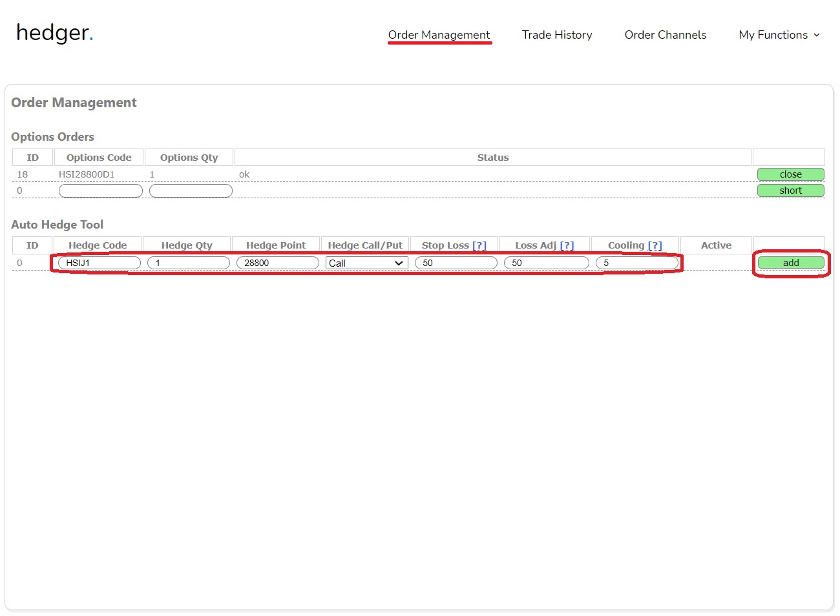Open the Hedge Call/Put dropdown
The image size is (840, 616).
[x=366, y=263]
